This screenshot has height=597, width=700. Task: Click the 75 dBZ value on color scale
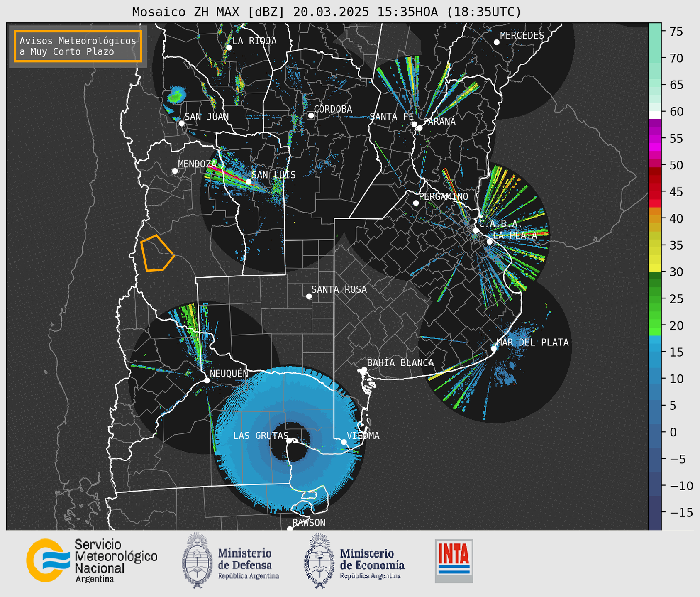click(676, 32)
